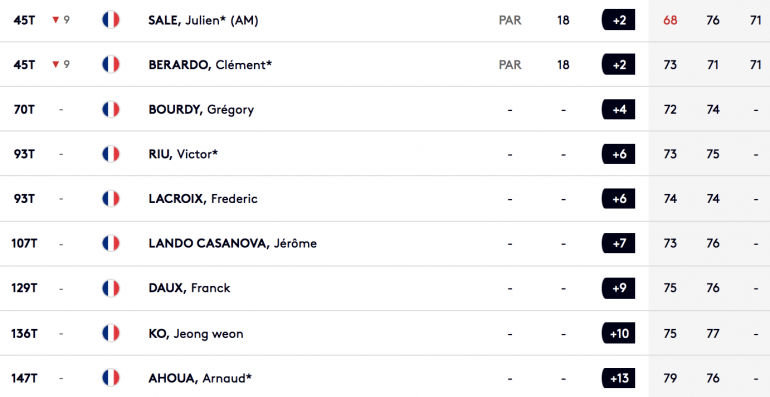Open BERARDO, Clément player entry
Image resolution: width=770 pixels, height=397 pixels.
[x=210, y=65]
